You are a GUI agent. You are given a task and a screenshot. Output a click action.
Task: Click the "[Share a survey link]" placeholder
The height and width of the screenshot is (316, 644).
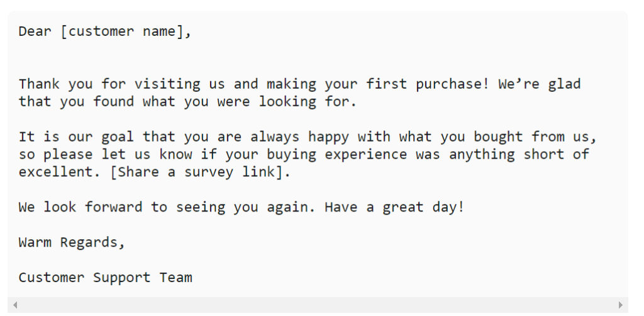click(x=201, y=172)
